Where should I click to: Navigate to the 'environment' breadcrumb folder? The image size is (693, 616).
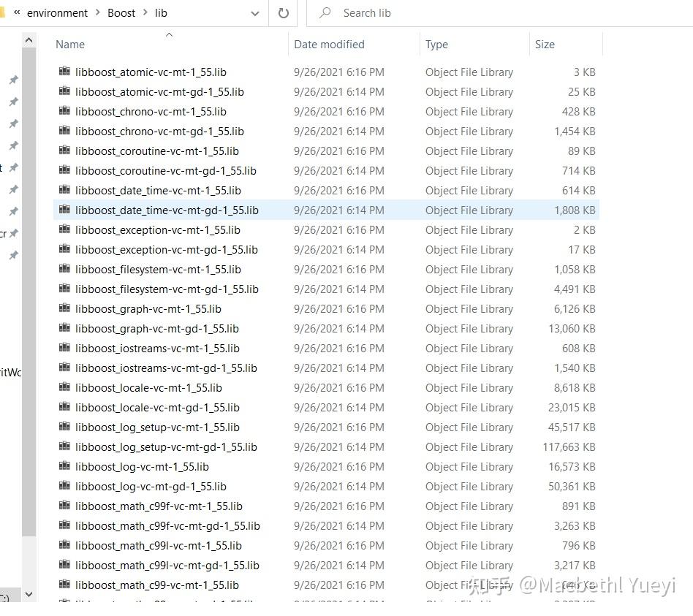(57, 12)
